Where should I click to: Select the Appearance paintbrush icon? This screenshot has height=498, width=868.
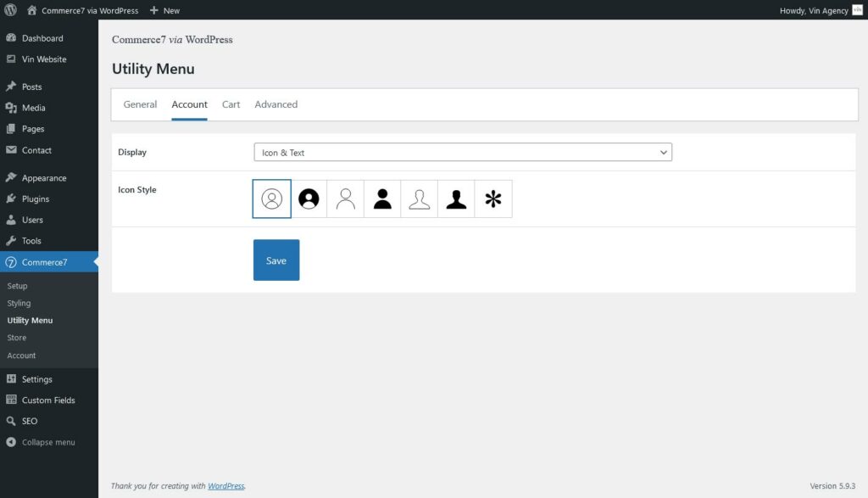coord(12,177)
